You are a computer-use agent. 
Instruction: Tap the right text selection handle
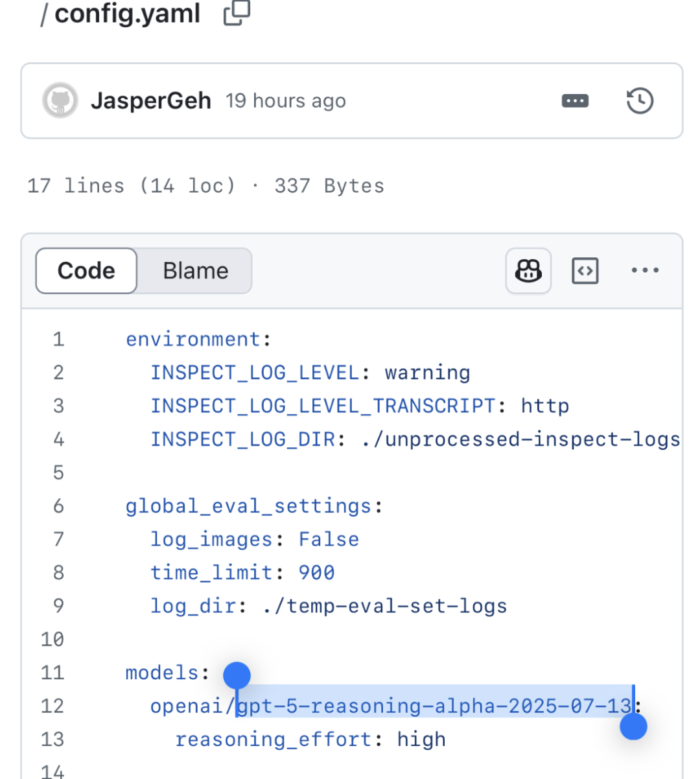tap(633, 727)
